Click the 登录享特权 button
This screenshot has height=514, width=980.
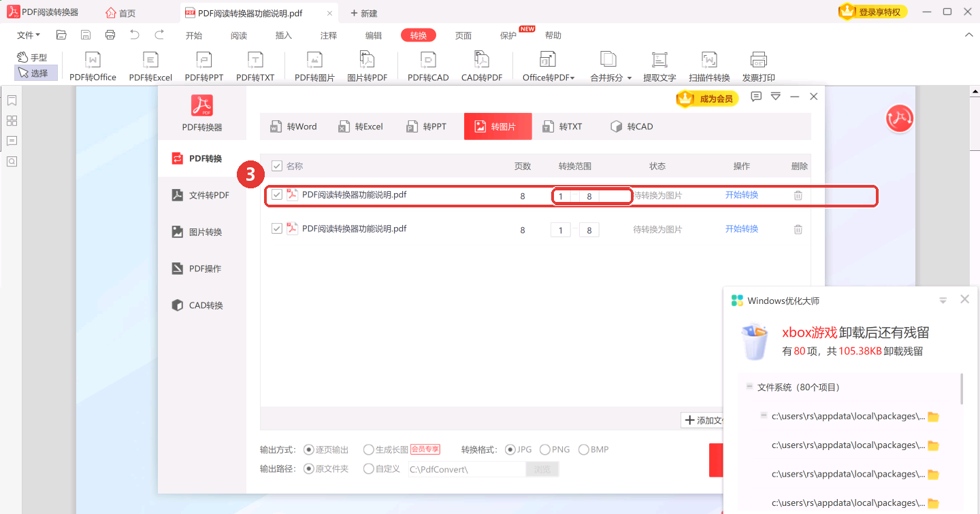click(x=872, y=12)
